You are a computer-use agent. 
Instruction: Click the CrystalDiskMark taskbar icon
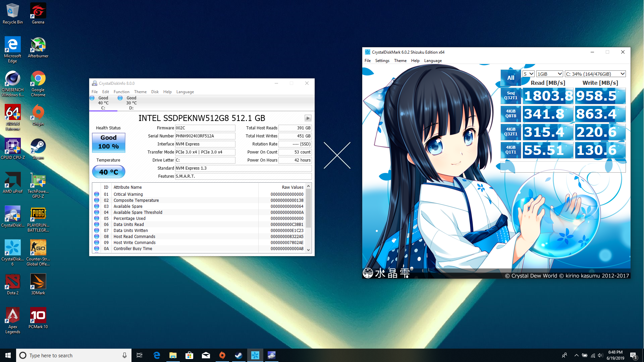tap(255, 355)
